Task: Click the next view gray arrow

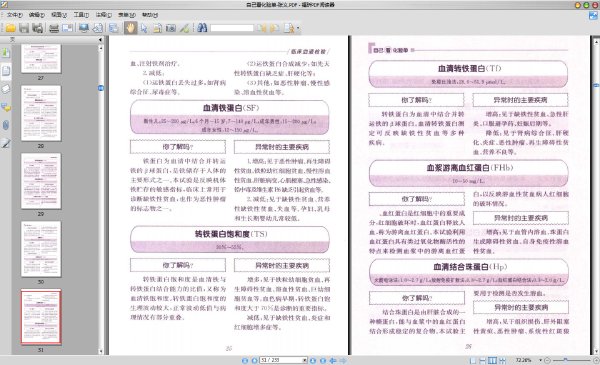Action: (343, 360)
